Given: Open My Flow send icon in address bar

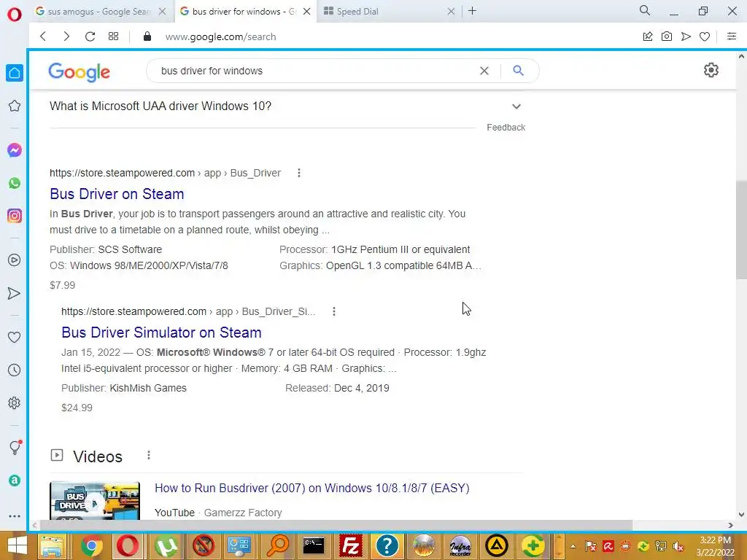Looking at the screenshot, I should (x=686, y=36).
